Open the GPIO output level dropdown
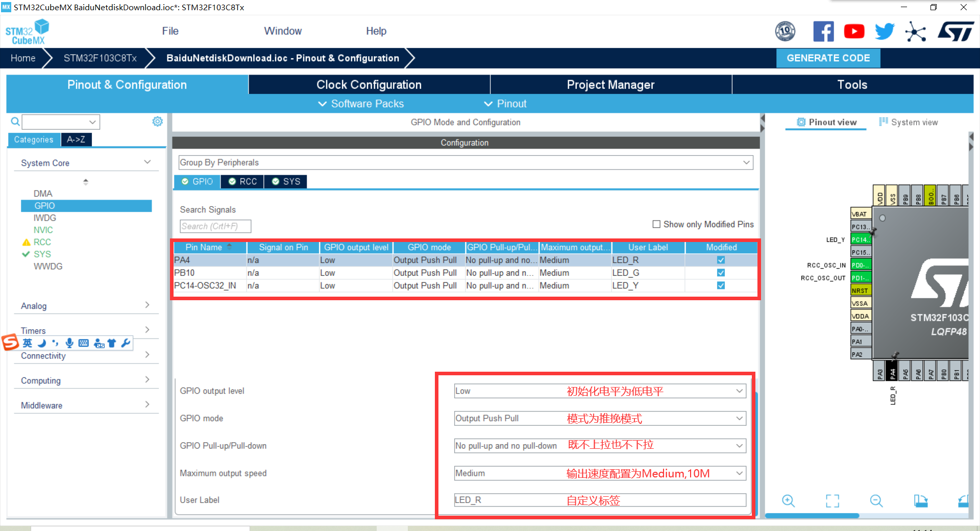The image size is (980, 531). pos(600,391)
